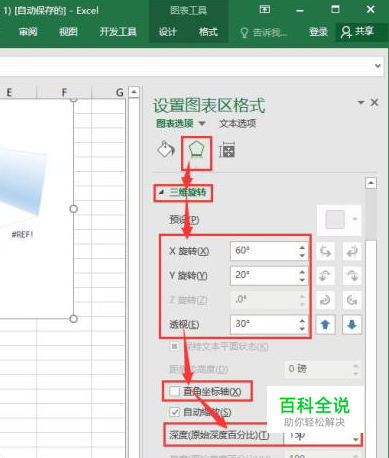This screenshot has width=389, height=458.
Task: Select column F header
Action: [x=64, y=92]
